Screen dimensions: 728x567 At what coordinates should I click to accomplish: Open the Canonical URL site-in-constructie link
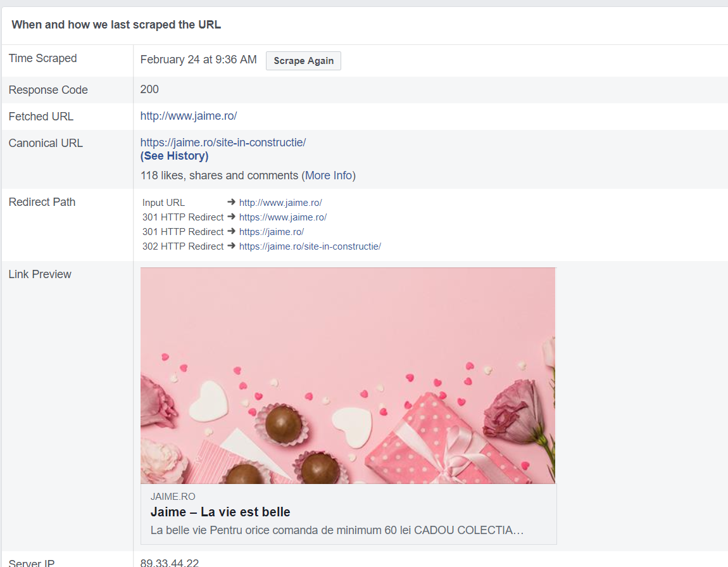pos(223,143)
